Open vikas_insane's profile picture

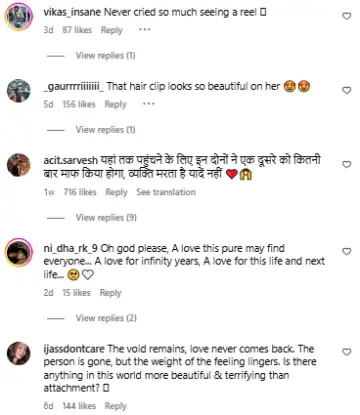pos(19,16)
